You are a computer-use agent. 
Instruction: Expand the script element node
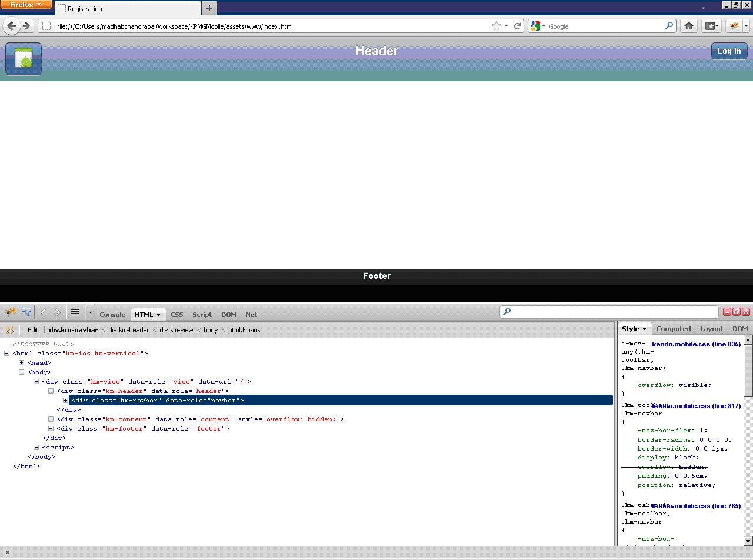pyautogui.click(x=36, y=448)
